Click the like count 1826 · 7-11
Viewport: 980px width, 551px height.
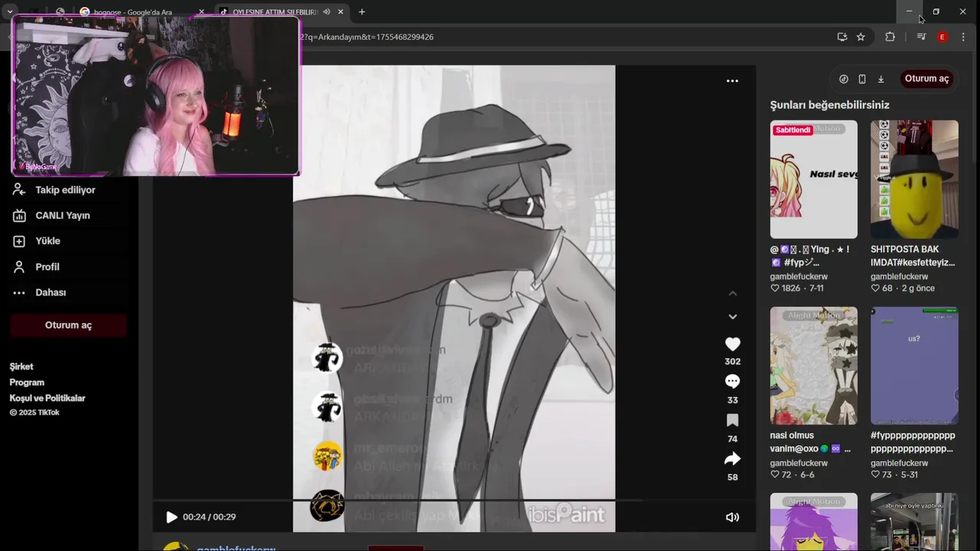coord(797,289)
